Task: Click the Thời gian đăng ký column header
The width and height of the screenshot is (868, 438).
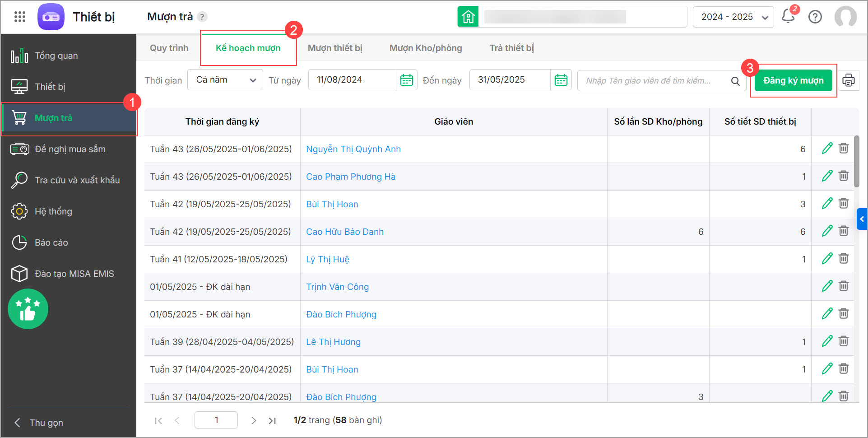Action: [x=222, y=121]
